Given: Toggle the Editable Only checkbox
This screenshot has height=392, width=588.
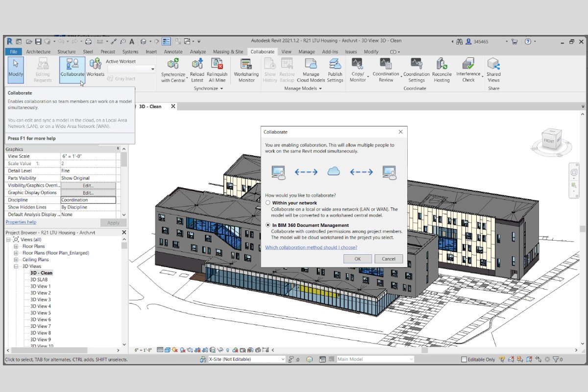Looking at the screenshot, I should (x=464, y=360).
